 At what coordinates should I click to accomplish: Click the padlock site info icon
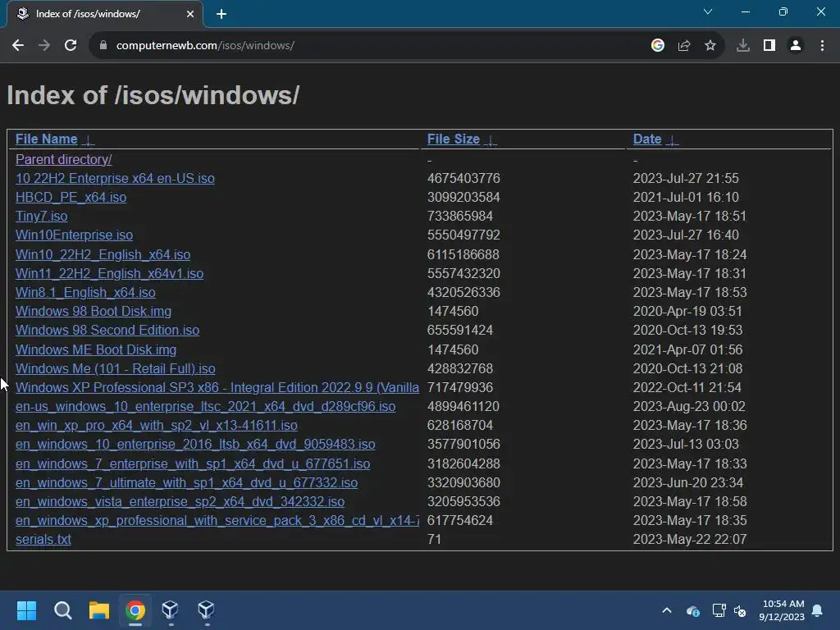[x=103, y=46]
